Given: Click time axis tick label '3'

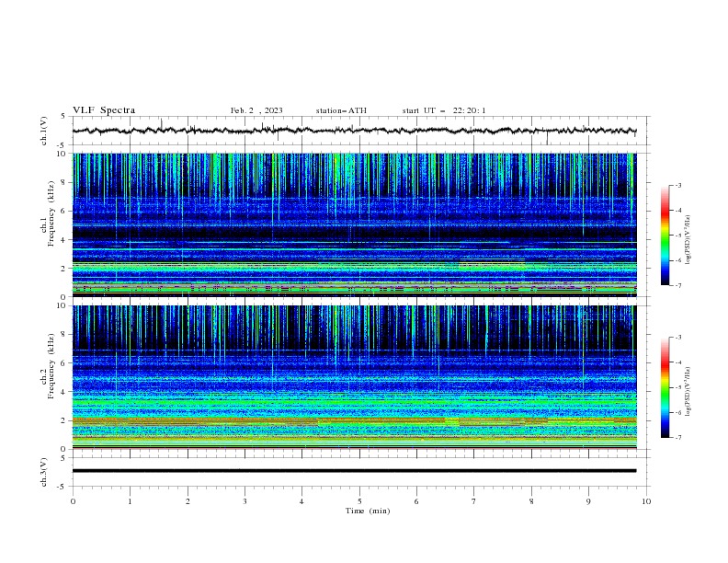Looking at the screenshot, I should tap(245, 501).
